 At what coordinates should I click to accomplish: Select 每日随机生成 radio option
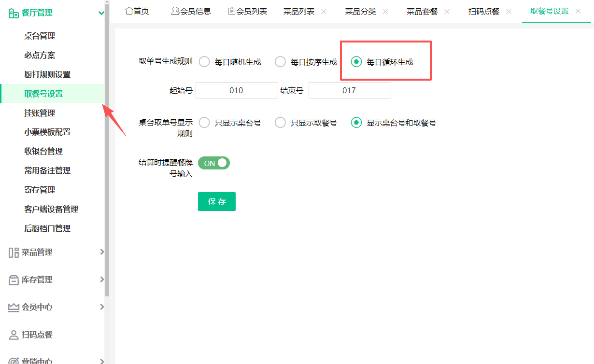(205, 62)
